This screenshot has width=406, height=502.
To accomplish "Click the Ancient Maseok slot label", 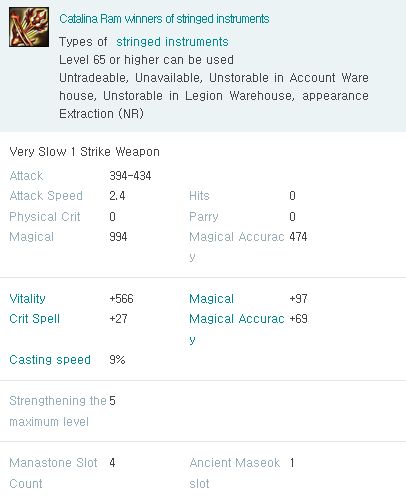I will [235, 473].
